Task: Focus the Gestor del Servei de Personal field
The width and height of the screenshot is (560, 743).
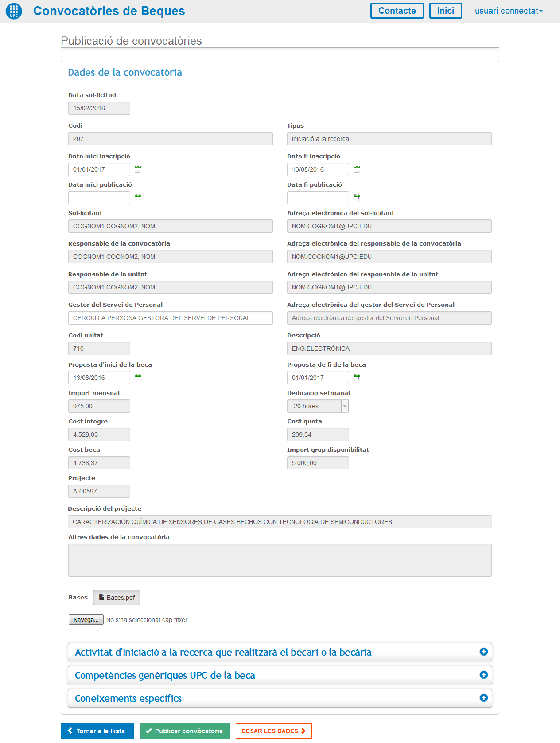Action: [170, 318]
